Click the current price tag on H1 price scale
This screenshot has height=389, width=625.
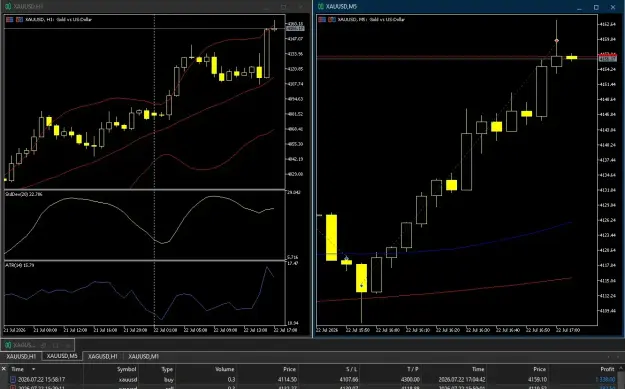[x=295, y=28]
